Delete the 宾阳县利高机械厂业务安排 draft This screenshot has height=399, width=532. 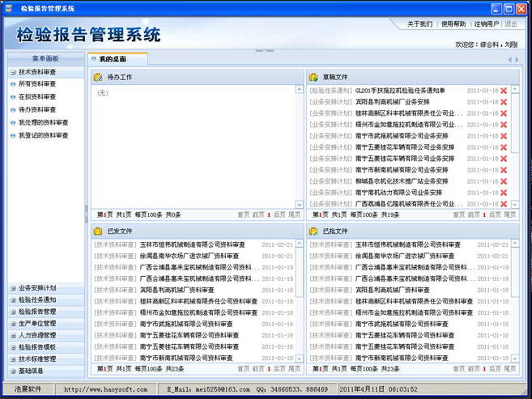(x=504, y=102)
